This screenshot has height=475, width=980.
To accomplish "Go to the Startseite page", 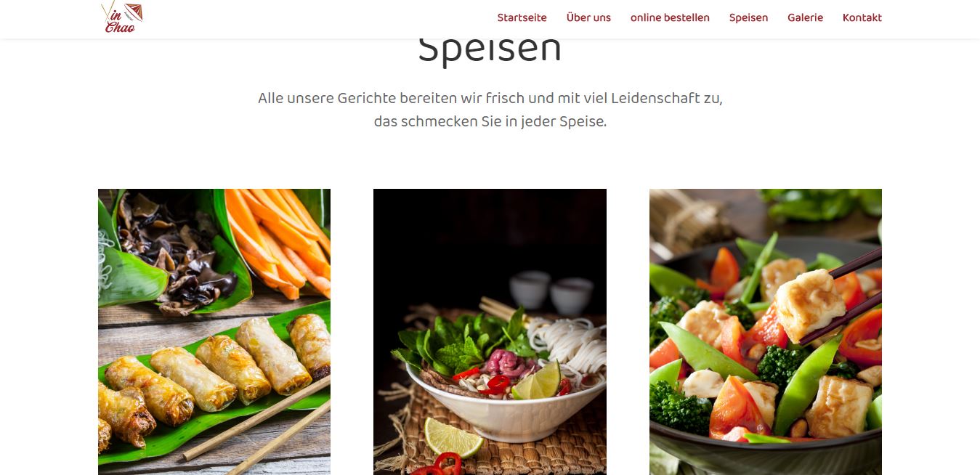I will click(x=522, y=17).
